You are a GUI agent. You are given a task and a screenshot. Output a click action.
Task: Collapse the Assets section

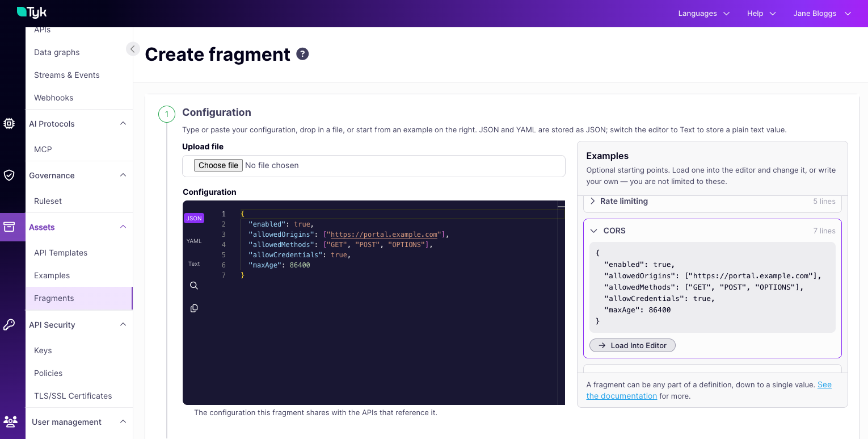point(123,227)
